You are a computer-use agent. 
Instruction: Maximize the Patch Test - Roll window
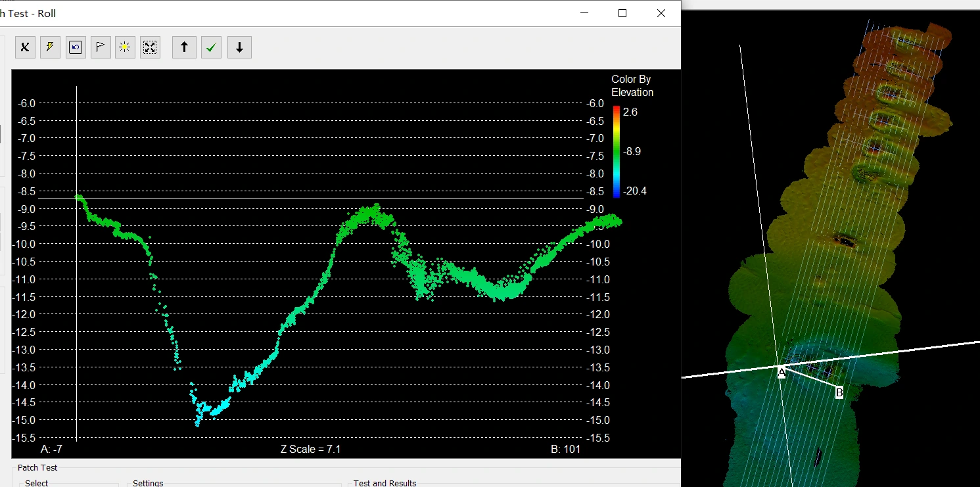pos(622,13)
